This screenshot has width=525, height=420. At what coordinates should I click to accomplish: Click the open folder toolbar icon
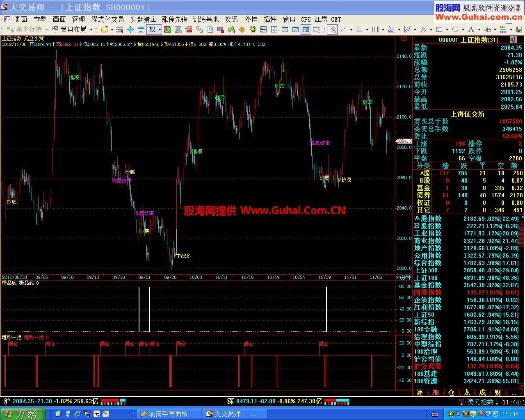click(x=105, y=30)
